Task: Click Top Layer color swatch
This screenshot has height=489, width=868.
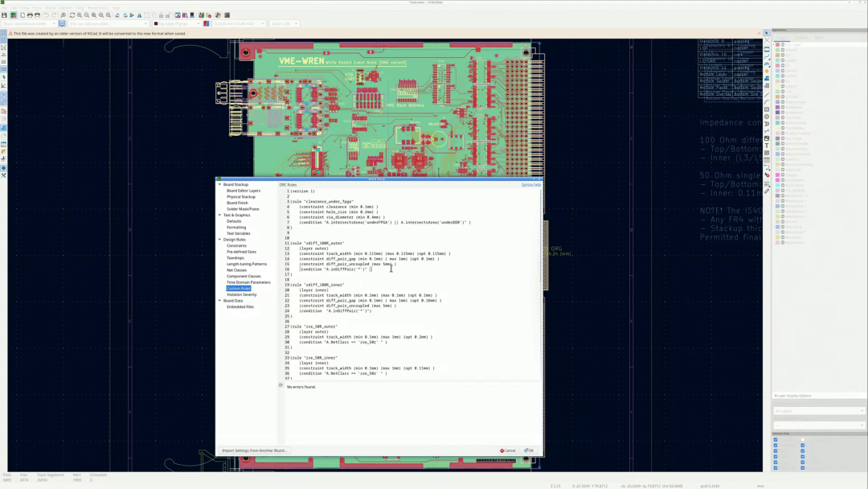Action: [778, 45]
